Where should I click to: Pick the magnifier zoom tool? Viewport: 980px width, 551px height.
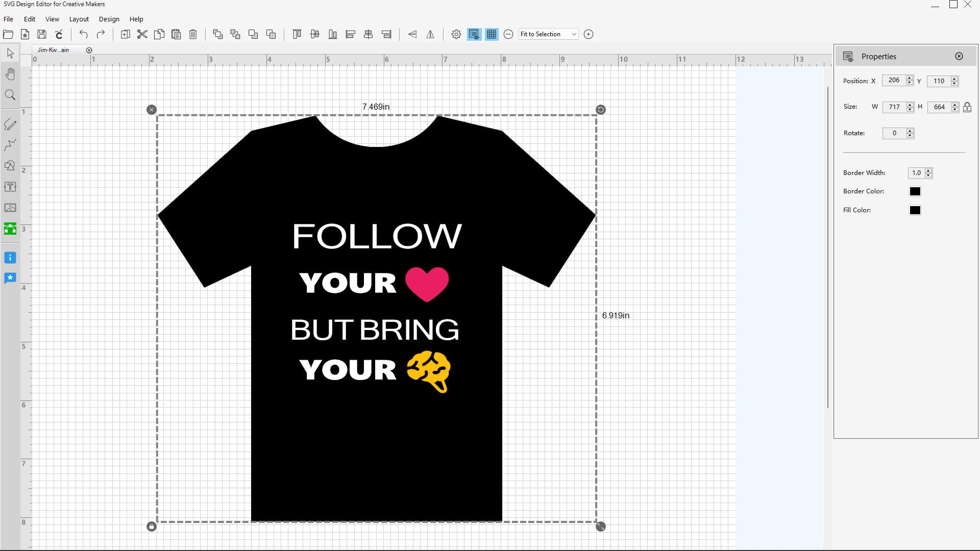[x=10, y=95]
